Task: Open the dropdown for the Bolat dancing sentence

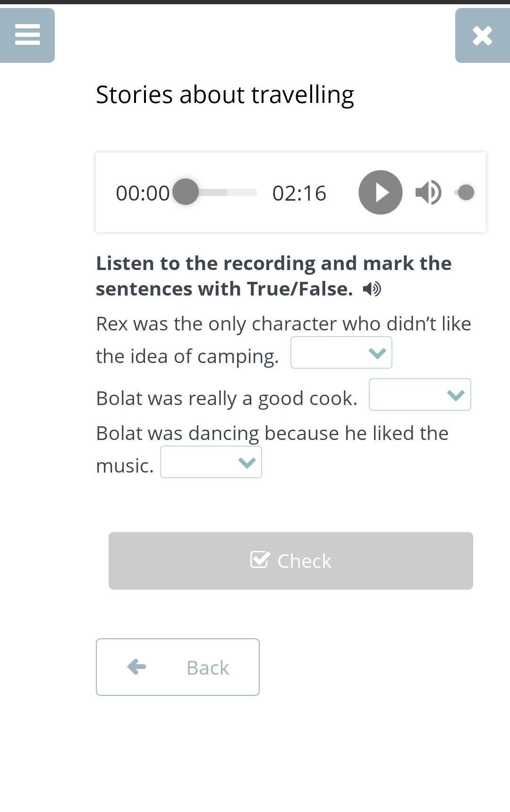Action: click(x=211, y=462)
